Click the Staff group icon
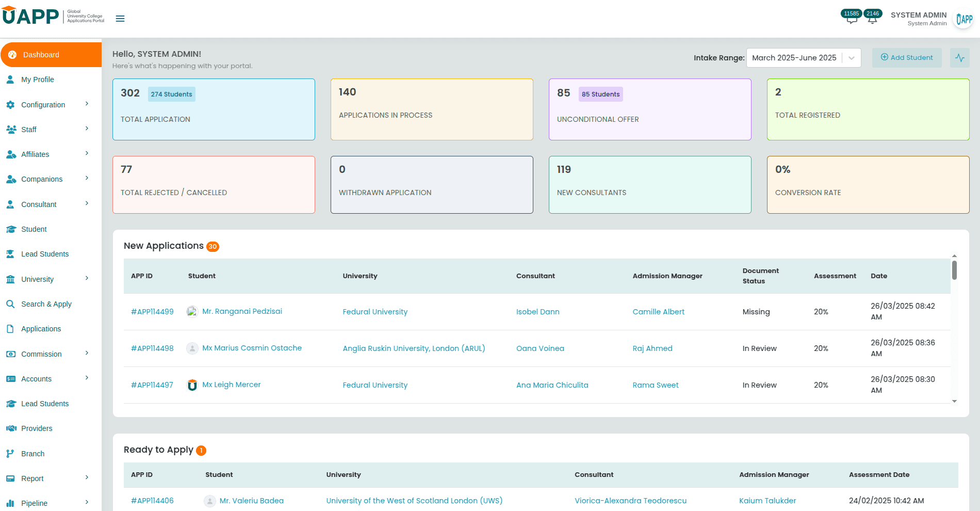 tap(11, 130)
